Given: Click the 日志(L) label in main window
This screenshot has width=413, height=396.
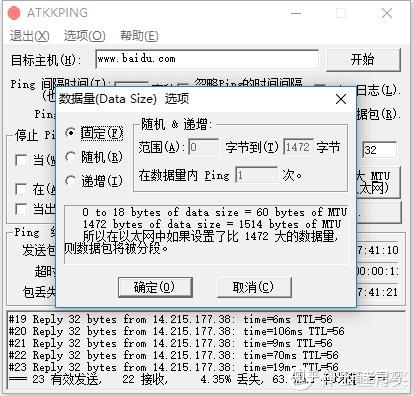Looking at the screenshot, I should (378, 90).
